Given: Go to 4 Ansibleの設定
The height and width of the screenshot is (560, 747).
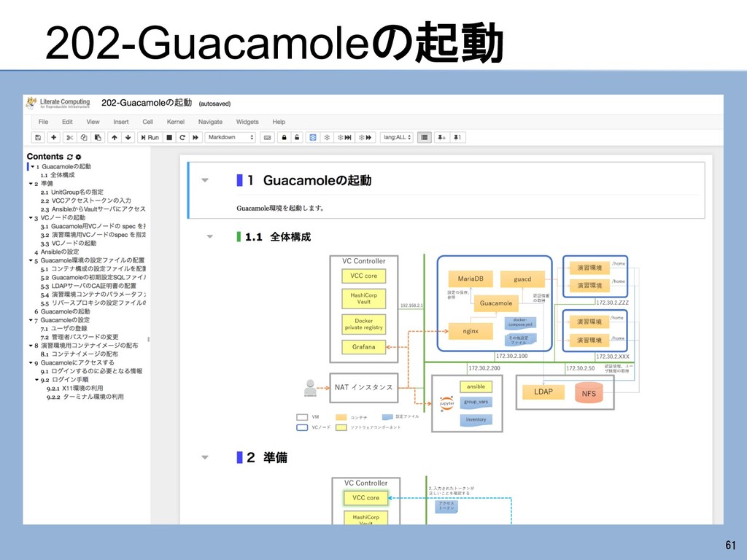Looking at the screenshot, I should tap(57, 252).
